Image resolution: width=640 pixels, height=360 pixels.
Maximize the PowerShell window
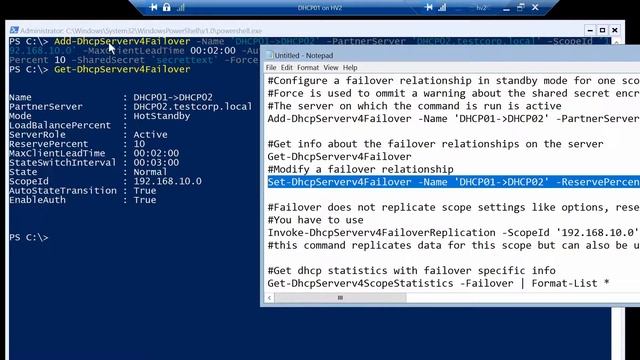(602, 30)
